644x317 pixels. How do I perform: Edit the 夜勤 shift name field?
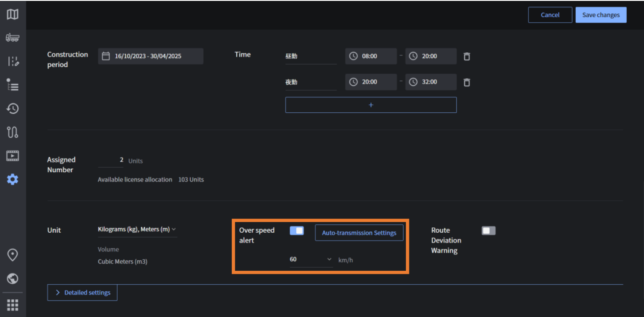(311, 83)
